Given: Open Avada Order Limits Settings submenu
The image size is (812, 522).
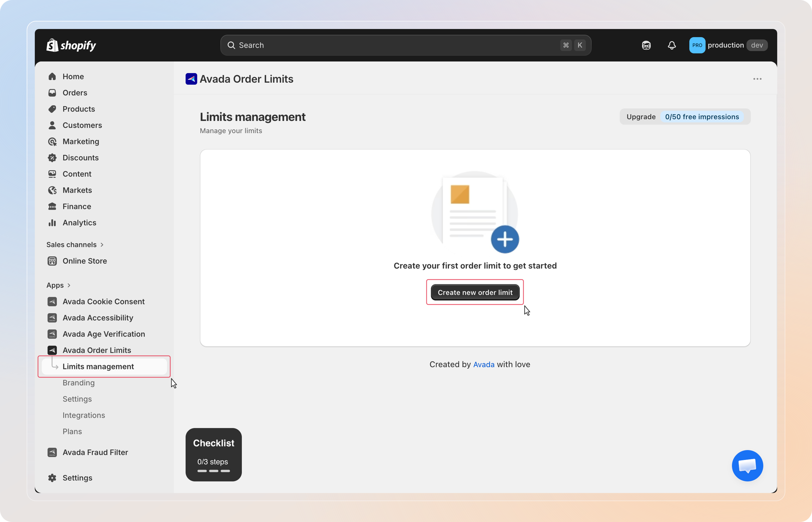Looking at the screenshot, I should (77, 399).
